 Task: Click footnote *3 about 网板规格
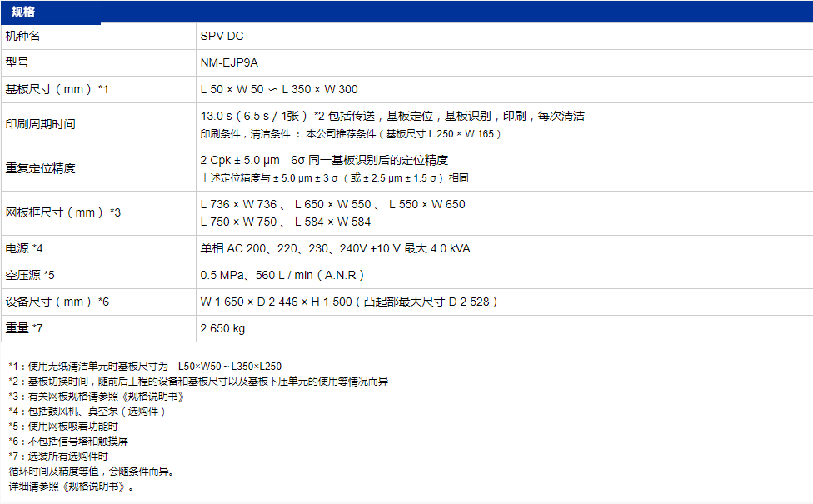pyautogui.click(x=97, y=397)
